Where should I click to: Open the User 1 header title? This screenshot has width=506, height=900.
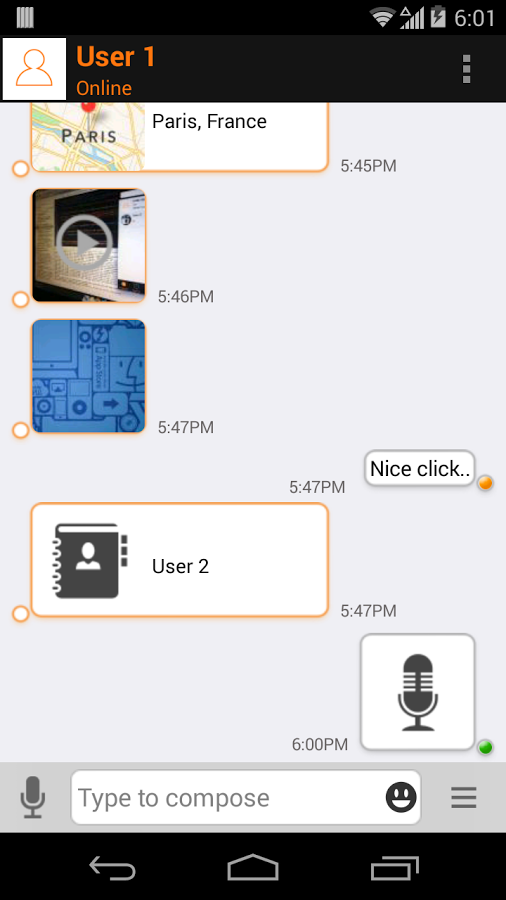point(116,56)
